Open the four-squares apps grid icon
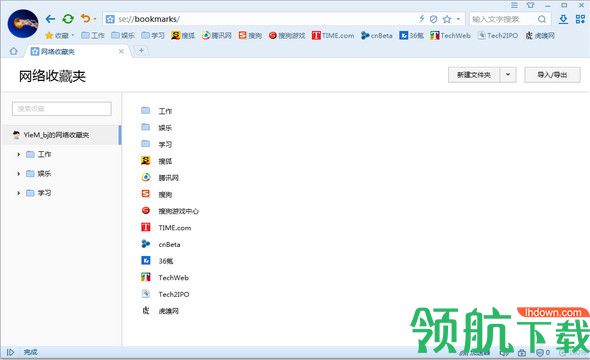The image size is (590, 360). 580,19
